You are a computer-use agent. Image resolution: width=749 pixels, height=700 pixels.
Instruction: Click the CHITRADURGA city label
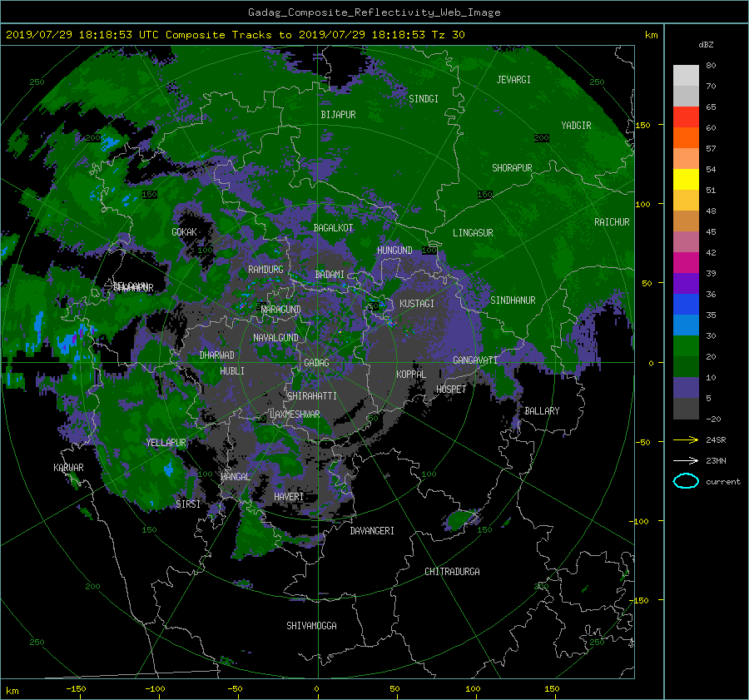[x=452, y=572]
